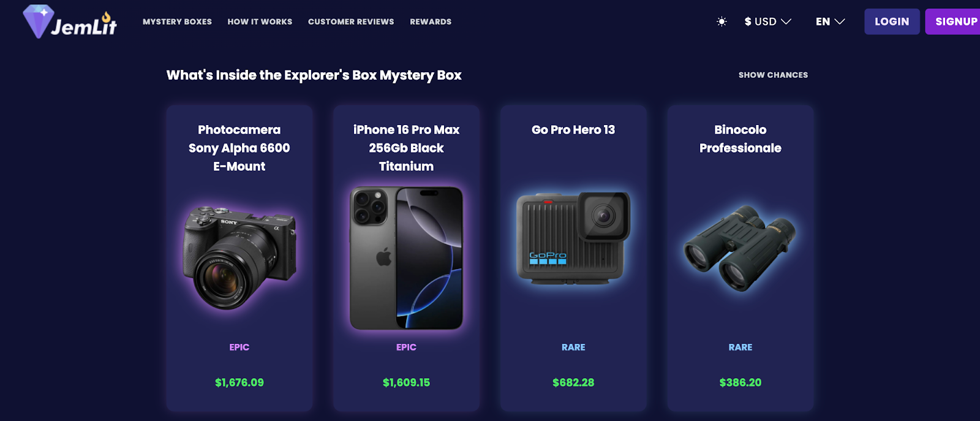The width and height of the screenshot is (980, 421).
Task: Click the Signup button
Action: (953, 21)
